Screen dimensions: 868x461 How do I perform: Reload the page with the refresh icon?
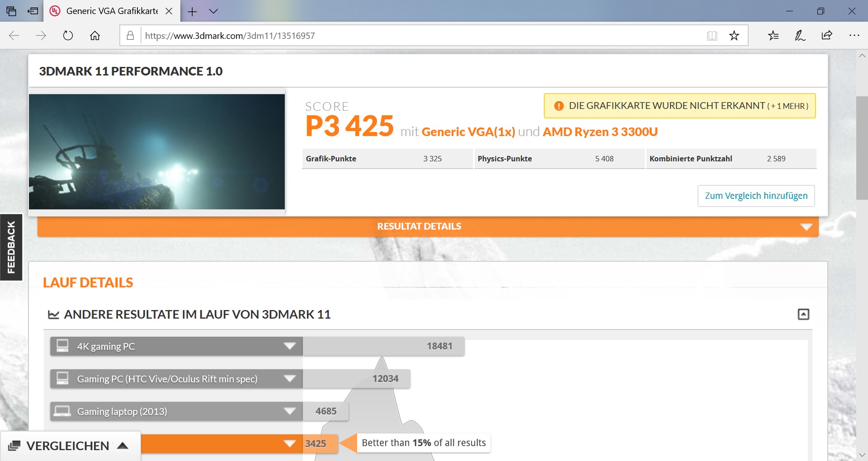coord(68,36)
